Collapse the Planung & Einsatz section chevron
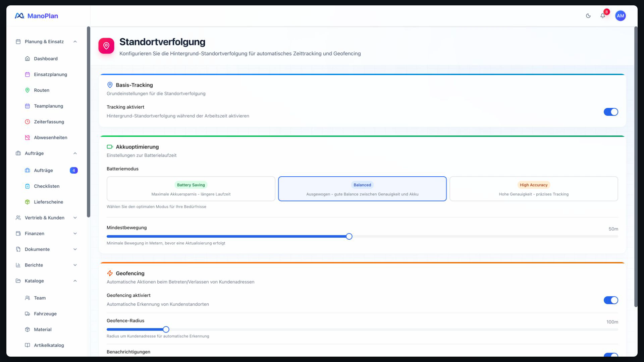The image size is (644, 362). click(x=75, y=42)
